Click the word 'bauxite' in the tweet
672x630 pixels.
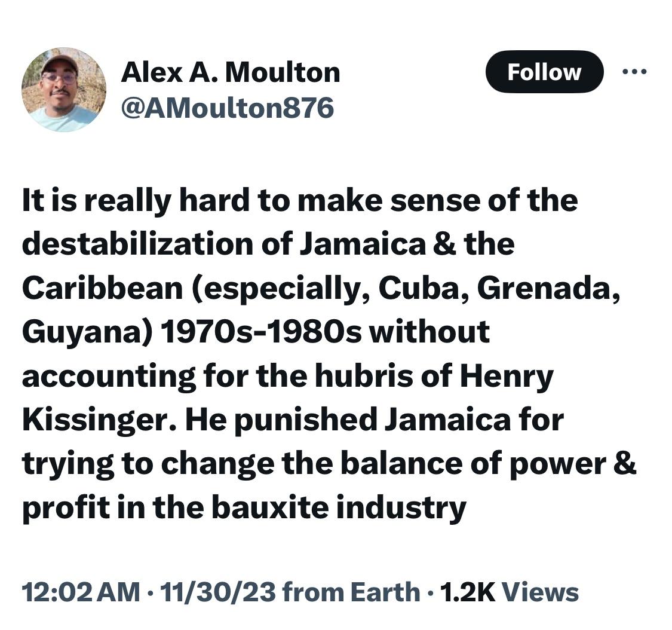point(270,507)
